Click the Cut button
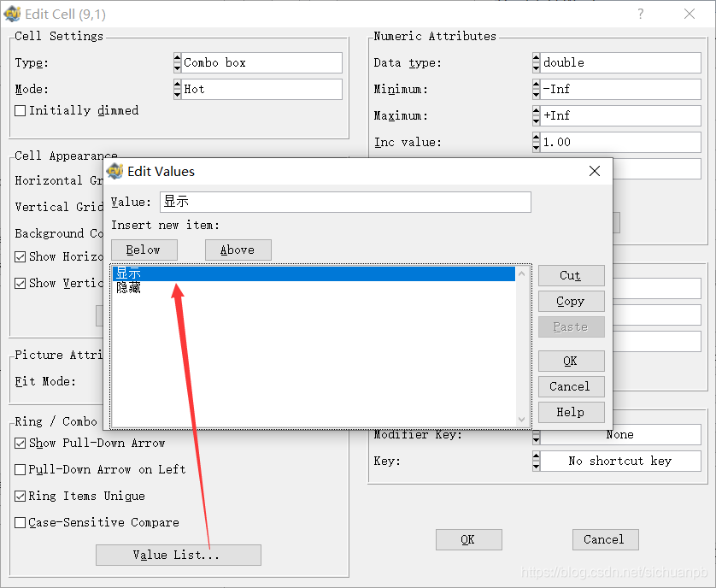Screen dimensions: 716x588 tap(572, 275)
